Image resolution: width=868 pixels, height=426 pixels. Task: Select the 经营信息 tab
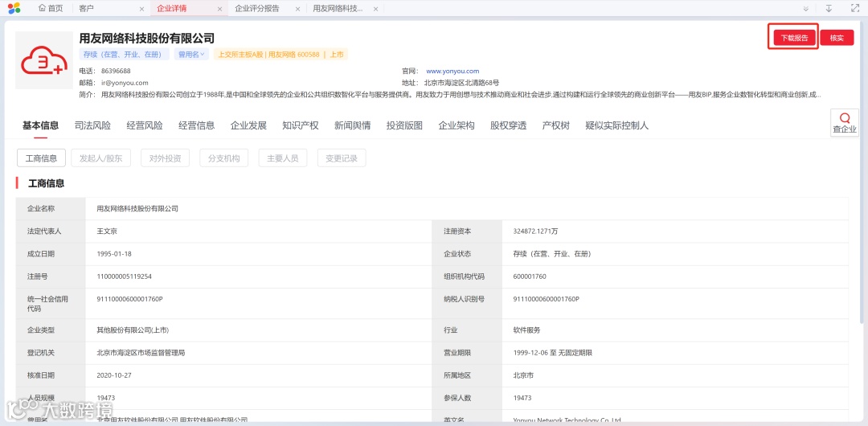click(x=197, y=125)
